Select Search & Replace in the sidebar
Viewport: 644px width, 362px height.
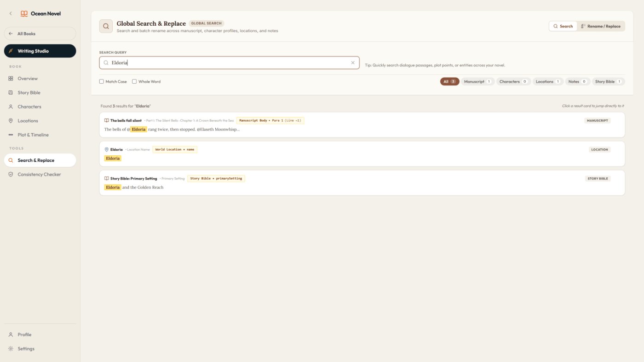pyautogui.click(x=40, y=160)
